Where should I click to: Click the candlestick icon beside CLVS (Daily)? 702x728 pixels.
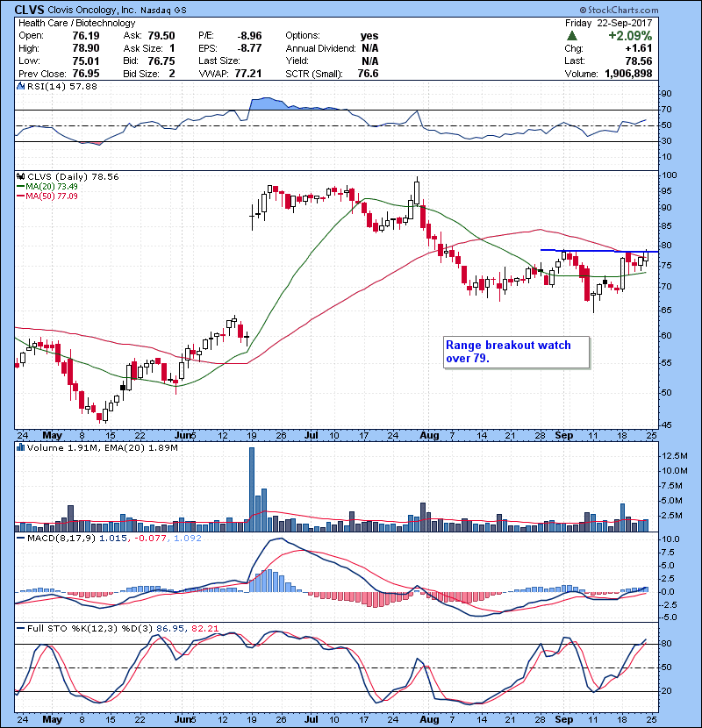coord(20,176)
